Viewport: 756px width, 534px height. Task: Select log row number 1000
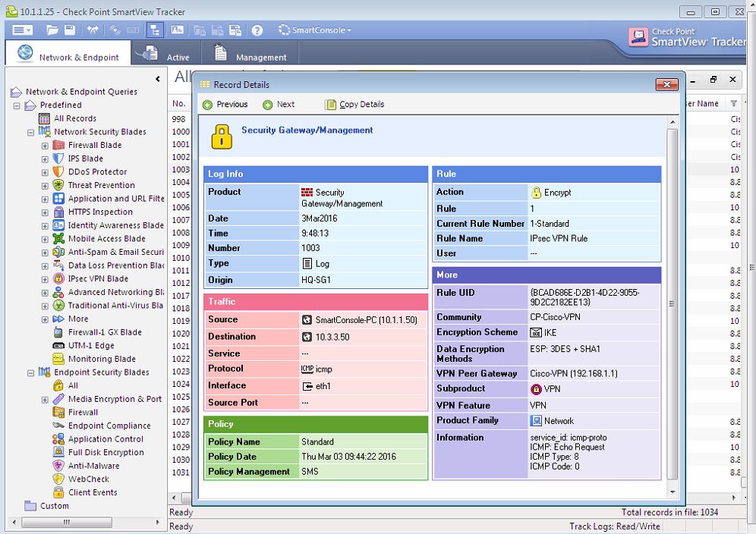point(181,131)
